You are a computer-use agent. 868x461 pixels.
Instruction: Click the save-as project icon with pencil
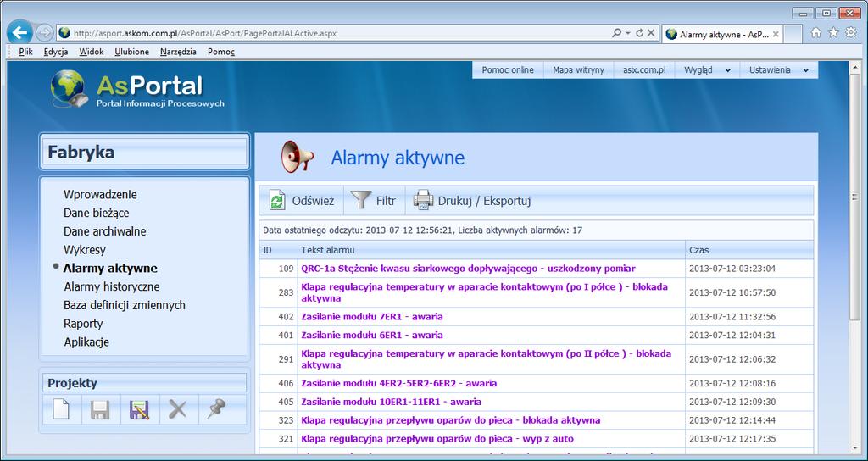click(x=140, y=410)
